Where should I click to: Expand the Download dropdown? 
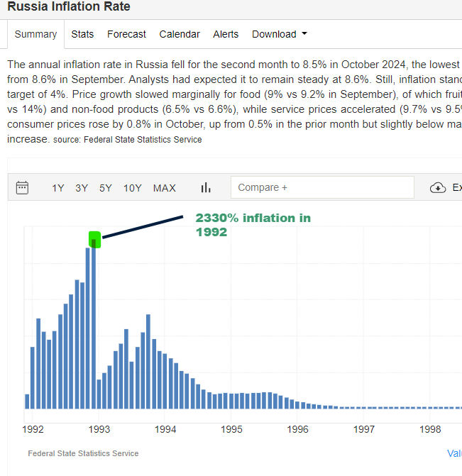click(280, 34)
